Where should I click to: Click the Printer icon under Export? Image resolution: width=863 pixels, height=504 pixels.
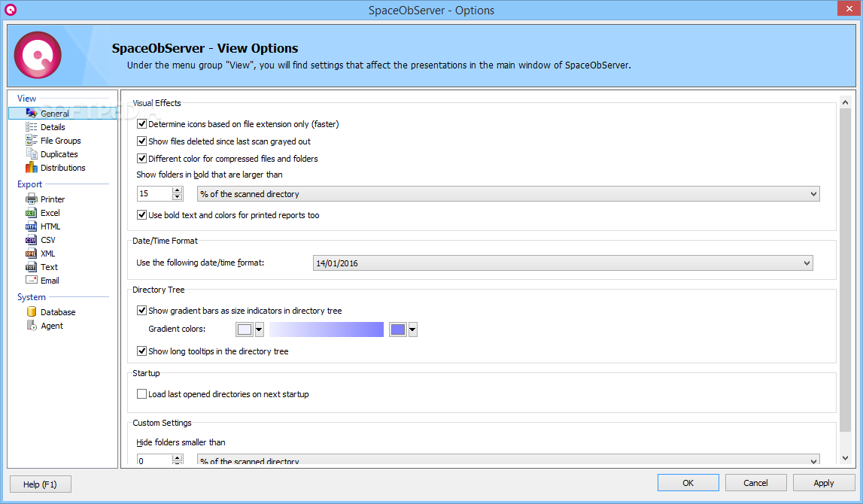point(32,199)
